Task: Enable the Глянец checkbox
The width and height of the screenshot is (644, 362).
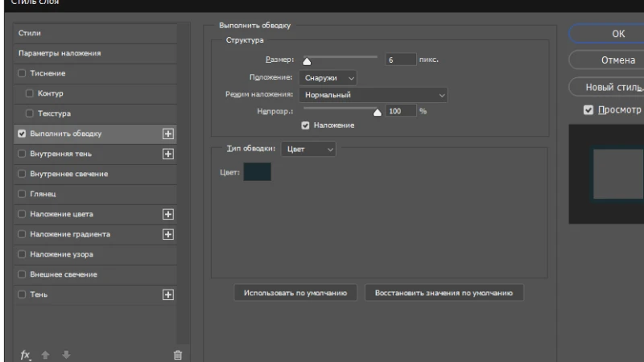Action: tap(22, 194)
